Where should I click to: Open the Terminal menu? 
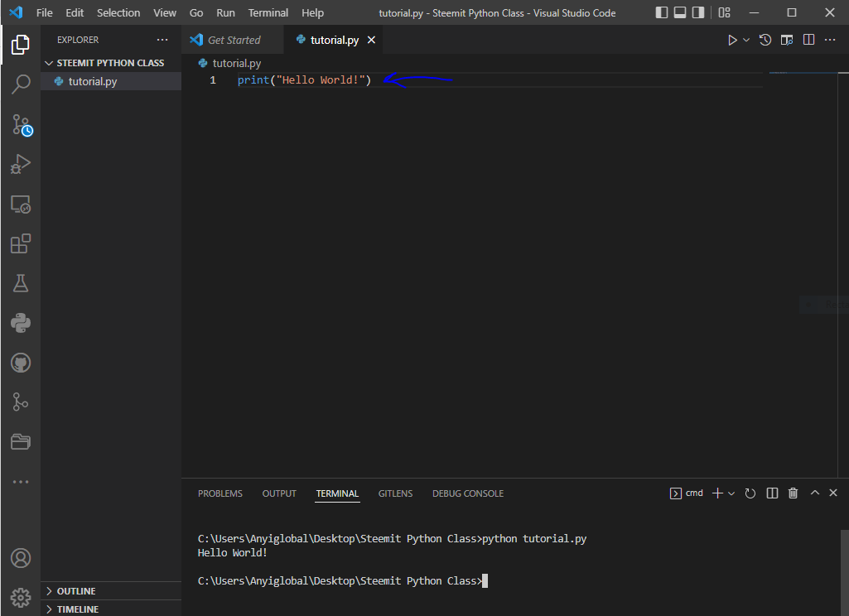tap(268, 12)
